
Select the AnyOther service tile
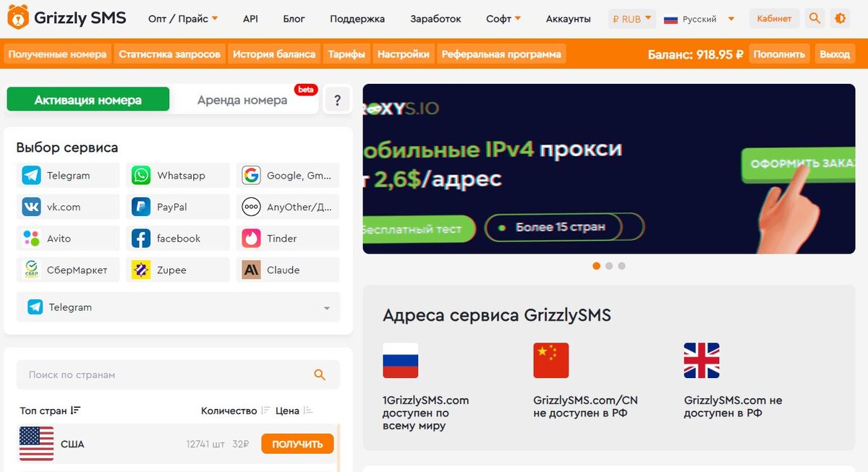click(x=288, y=207)
